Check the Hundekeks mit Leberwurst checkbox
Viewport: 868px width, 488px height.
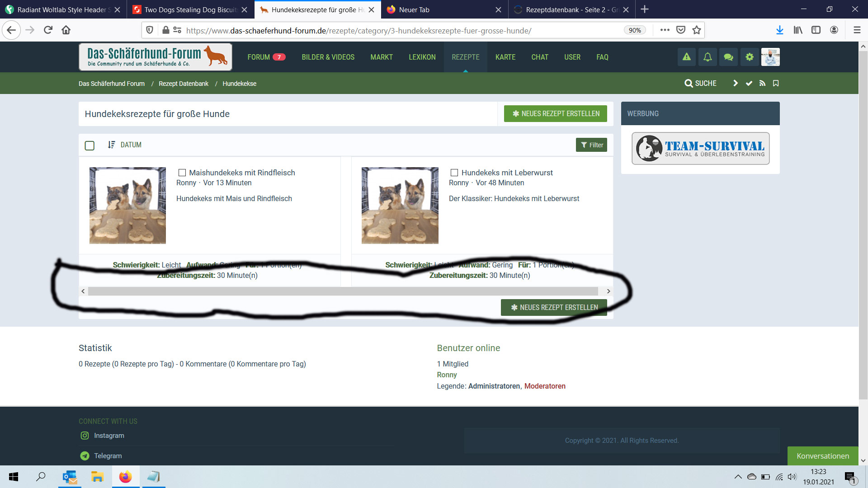(454, 173)
